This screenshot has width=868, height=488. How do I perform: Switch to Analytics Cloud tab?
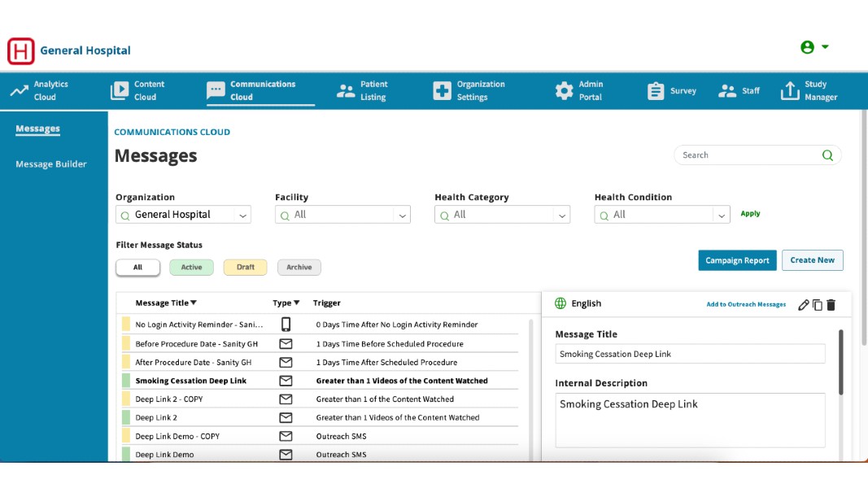tap(39, 90)
